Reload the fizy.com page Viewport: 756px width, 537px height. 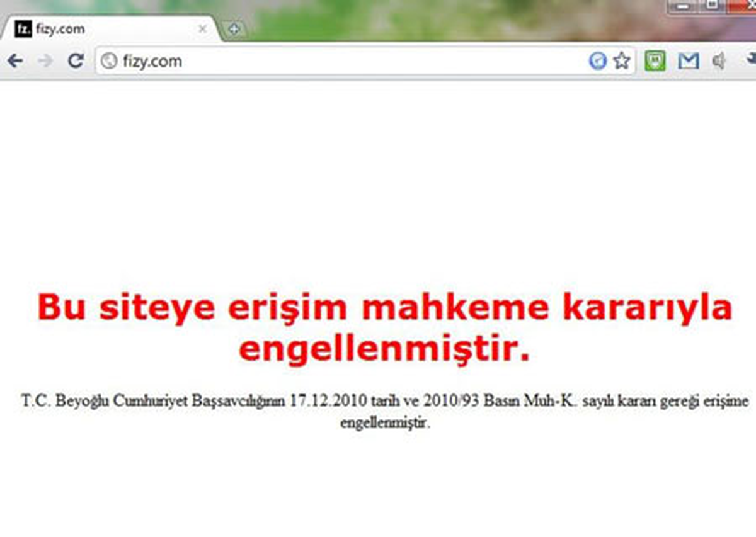click(x=76, y=61)
